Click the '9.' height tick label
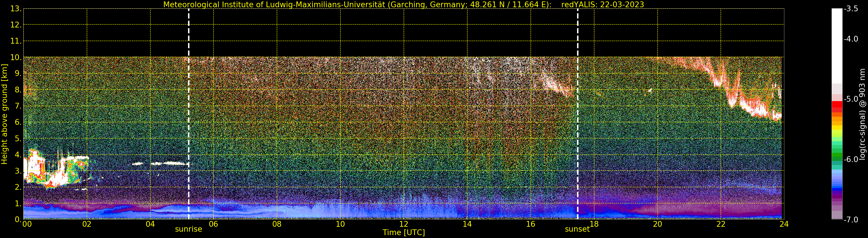868x238 pixels. (x=18, y=74)
